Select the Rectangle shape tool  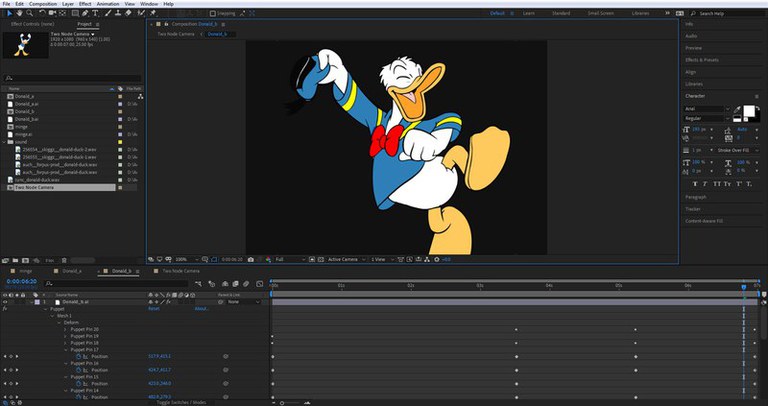[75, 13]
